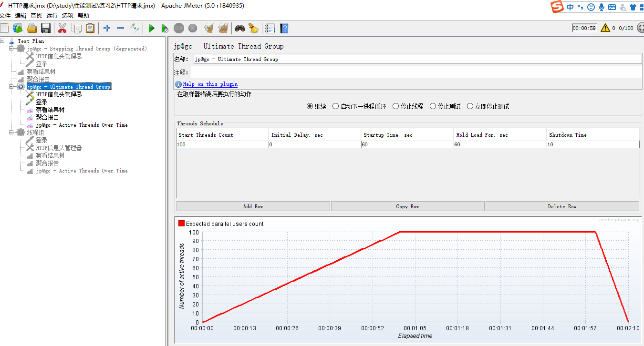Click the Sogou punctuation mode icon
Screen dimensions: 644x346
pyautogui.click(x=581, y=7)
